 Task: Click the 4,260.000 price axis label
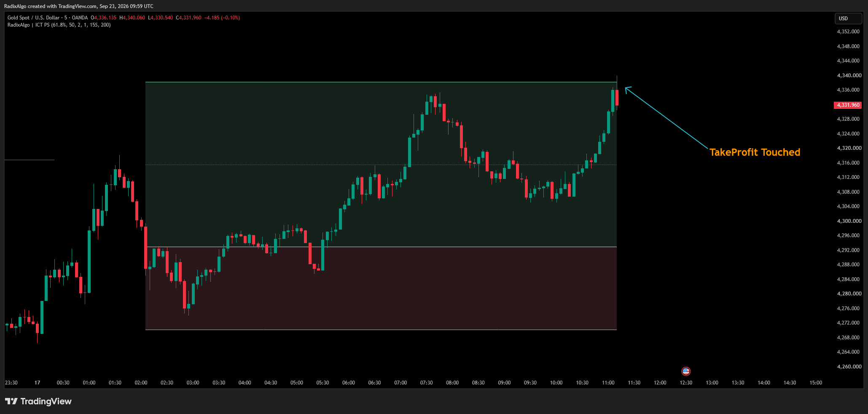pos(849,367)
